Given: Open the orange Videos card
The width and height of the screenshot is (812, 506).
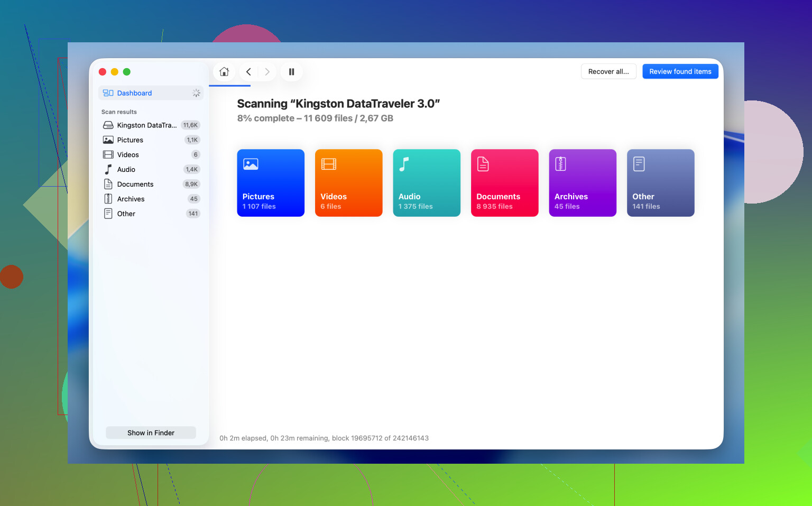Looking at the screenshot, I should 349,183.
